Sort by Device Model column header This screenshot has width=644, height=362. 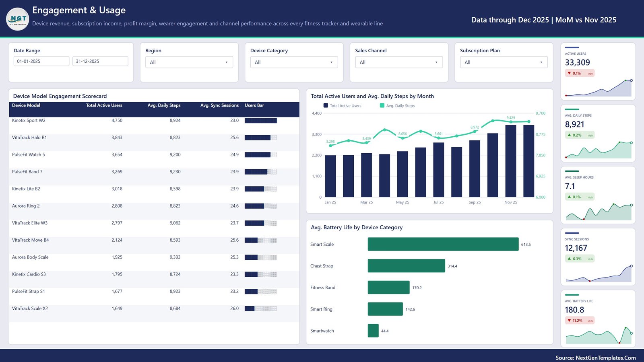point(26,105)
